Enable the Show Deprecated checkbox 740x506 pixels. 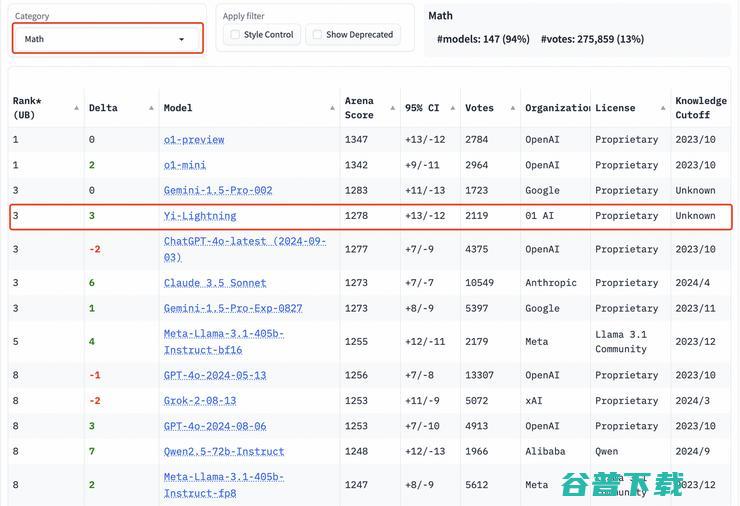[317, 34]
